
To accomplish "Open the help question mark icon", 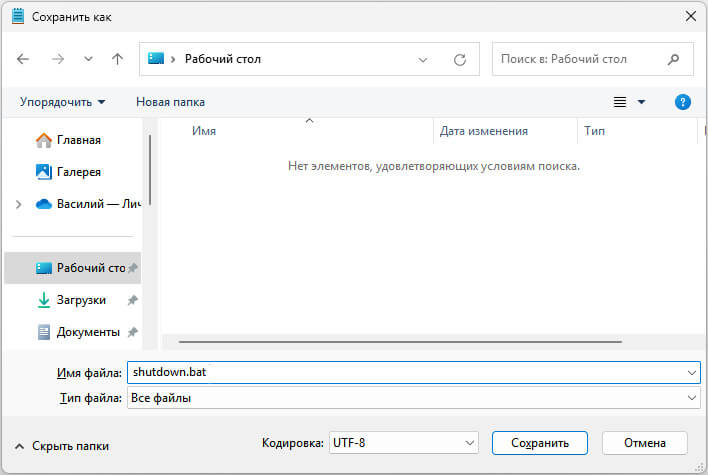I will pos(683,102).
